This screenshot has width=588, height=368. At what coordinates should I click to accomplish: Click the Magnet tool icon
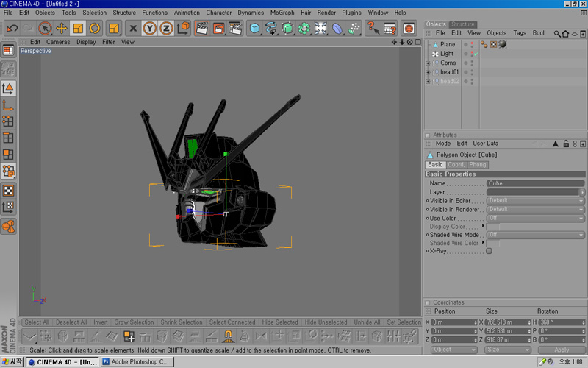pyautogui.click(x=228, y=336)
